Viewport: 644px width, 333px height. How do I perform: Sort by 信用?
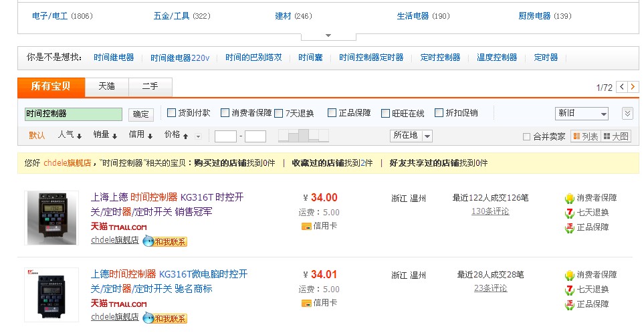click(x=140, y=134)
